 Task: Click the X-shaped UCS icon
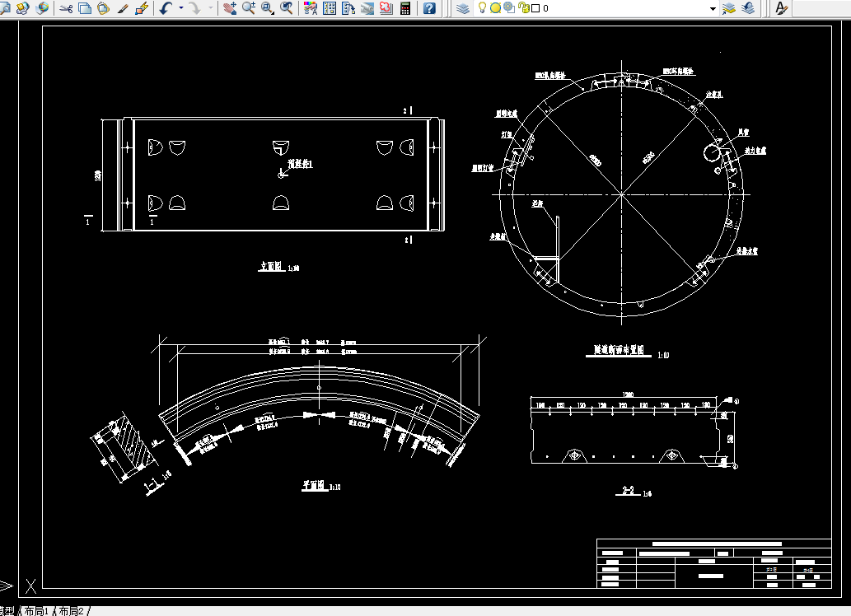point(31,586)
